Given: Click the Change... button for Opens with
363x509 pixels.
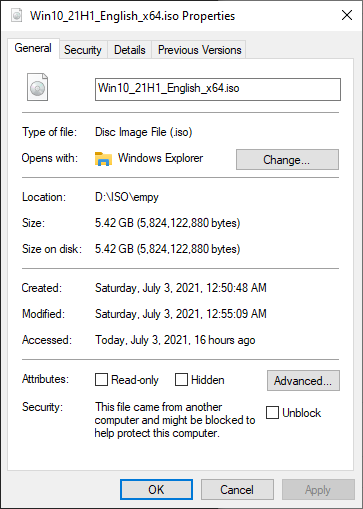Looking at the screenshot, I should click(287, 160).
